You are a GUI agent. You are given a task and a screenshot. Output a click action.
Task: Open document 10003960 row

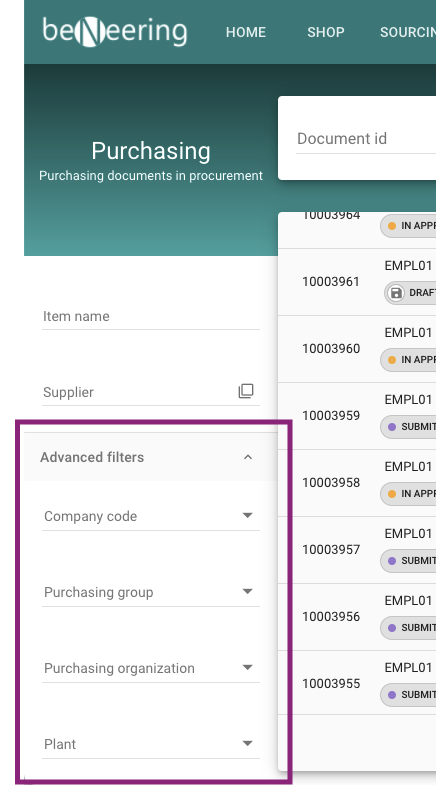point(357,349)
